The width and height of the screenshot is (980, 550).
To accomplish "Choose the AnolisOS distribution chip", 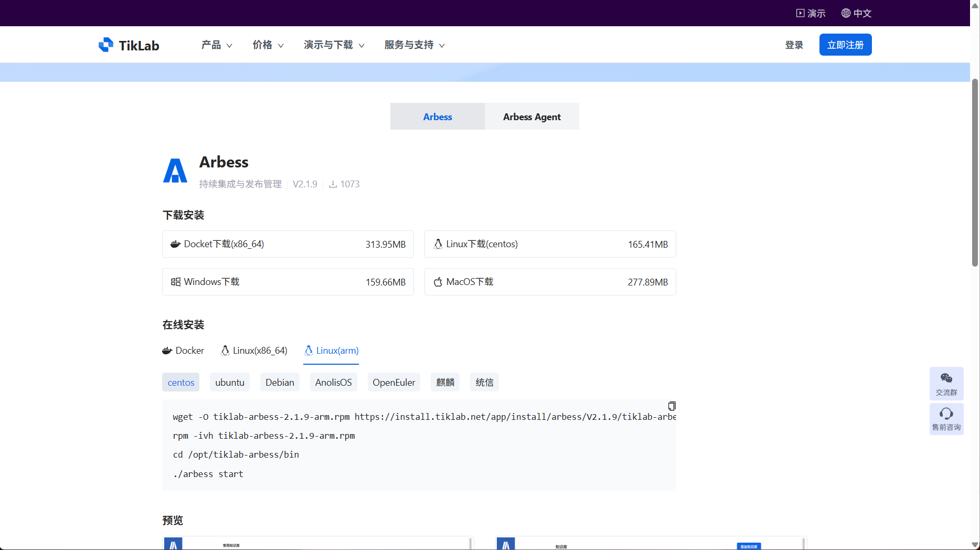I will point(334,383).
